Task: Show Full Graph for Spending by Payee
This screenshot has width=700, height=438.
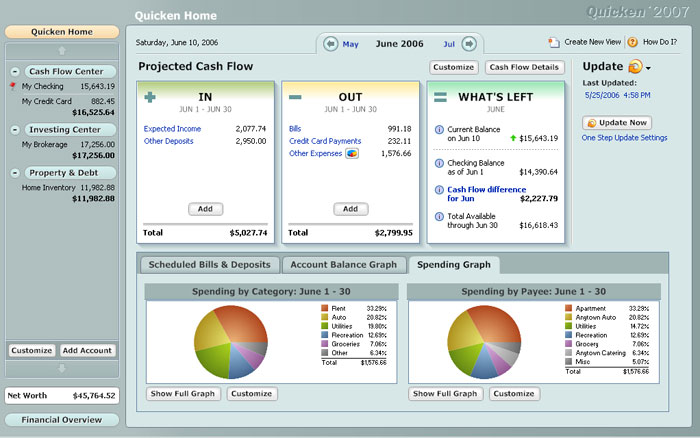Action: click(x=445, y=394)
